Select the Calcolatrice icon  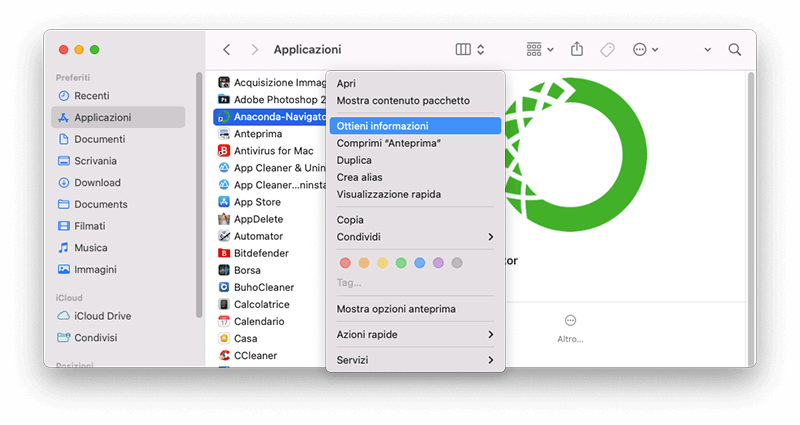coord(223,305)
